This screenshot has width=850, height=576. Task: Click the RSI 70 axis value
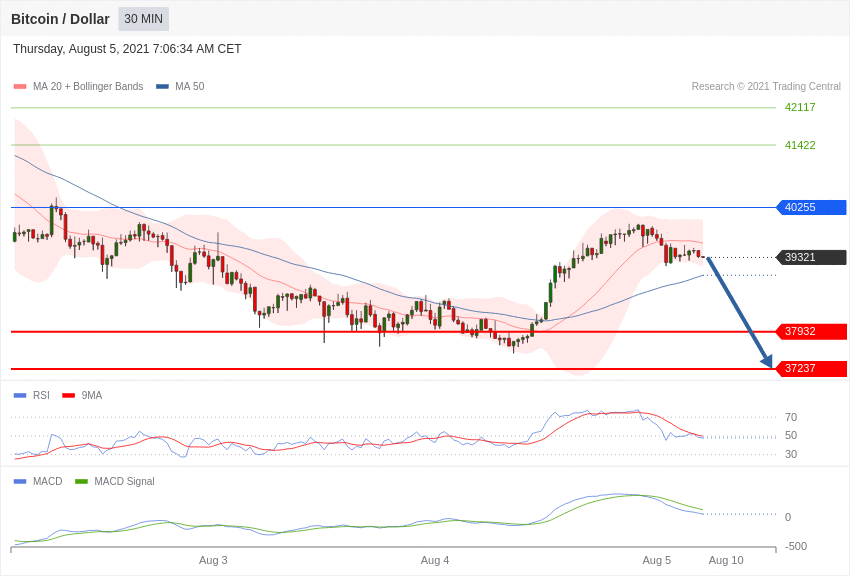pos(791,417)
